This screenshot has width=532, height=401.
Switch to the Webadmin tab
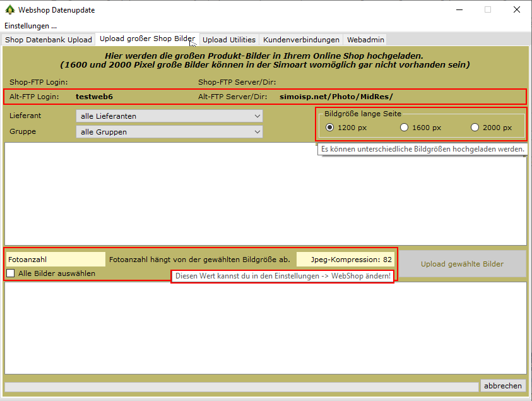pyautogui.click(x=365, y=40)
